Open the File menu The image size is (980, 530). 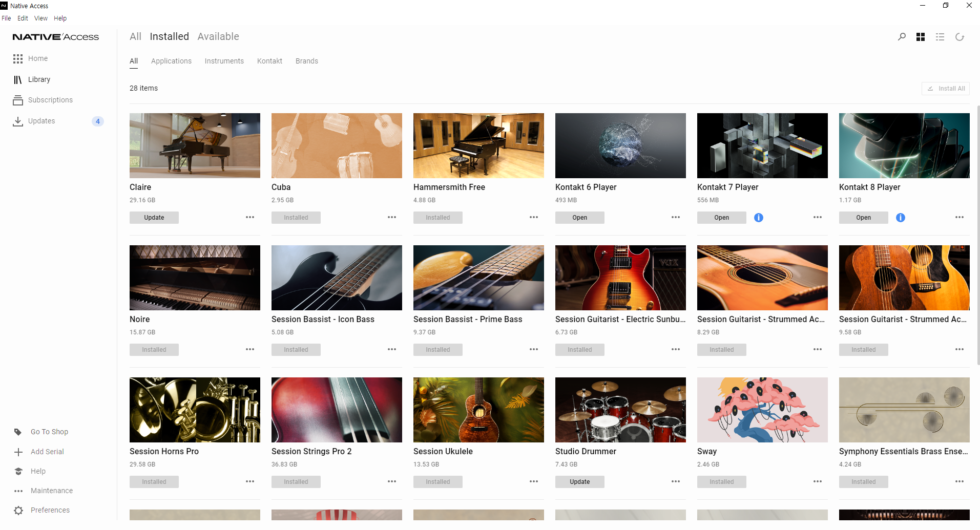pos(6,18)
